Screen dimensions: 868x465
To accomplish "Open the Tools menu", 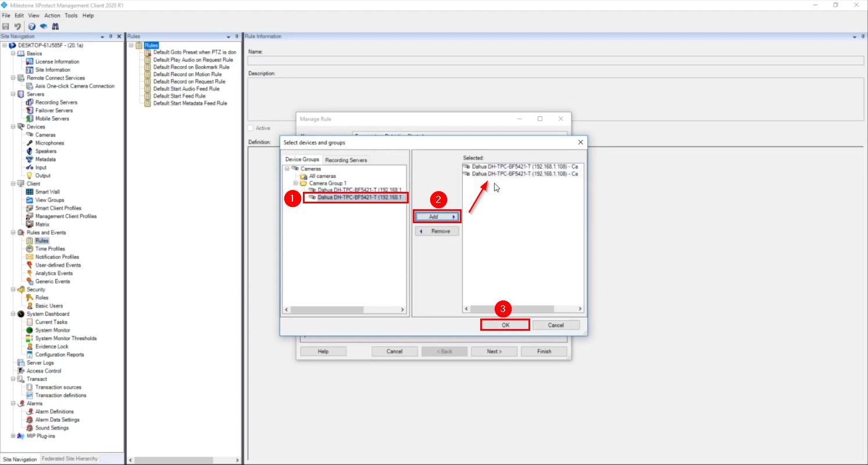I will click(x=71, y=16).
